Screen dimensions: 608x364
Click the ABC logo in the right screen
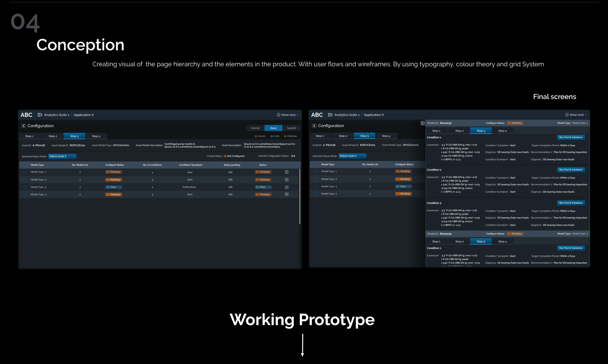click(317, 115)
